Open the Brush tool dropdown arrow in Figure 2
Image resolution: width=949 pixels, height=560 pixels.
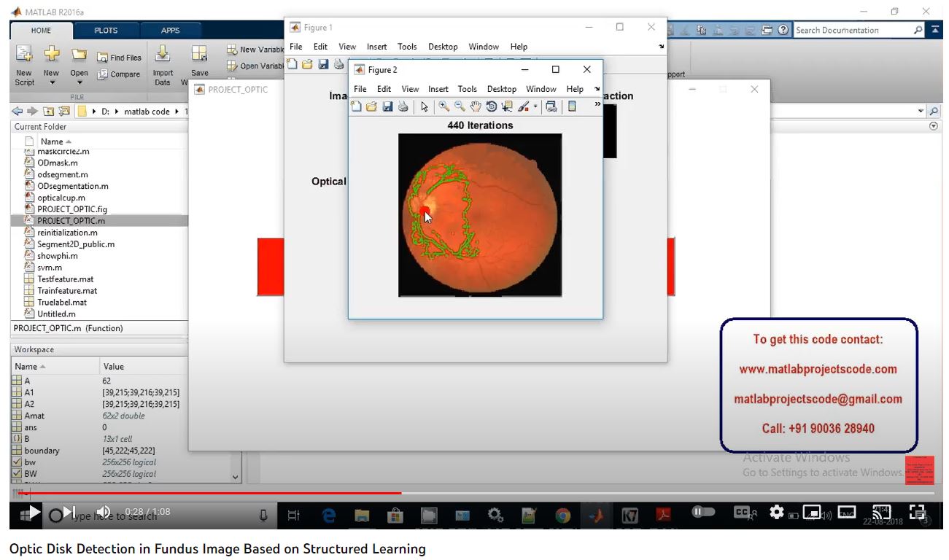point(535,107)
